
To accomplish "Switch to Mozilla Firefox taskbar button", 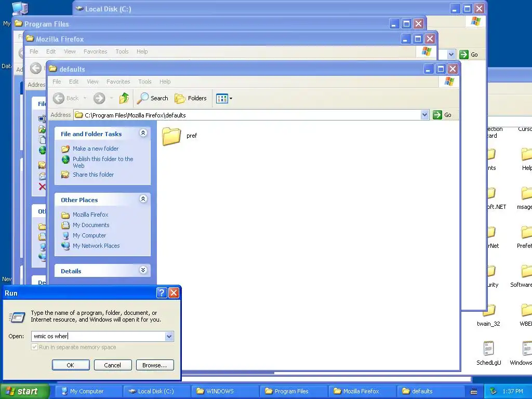I will click(x=362, y=391).
